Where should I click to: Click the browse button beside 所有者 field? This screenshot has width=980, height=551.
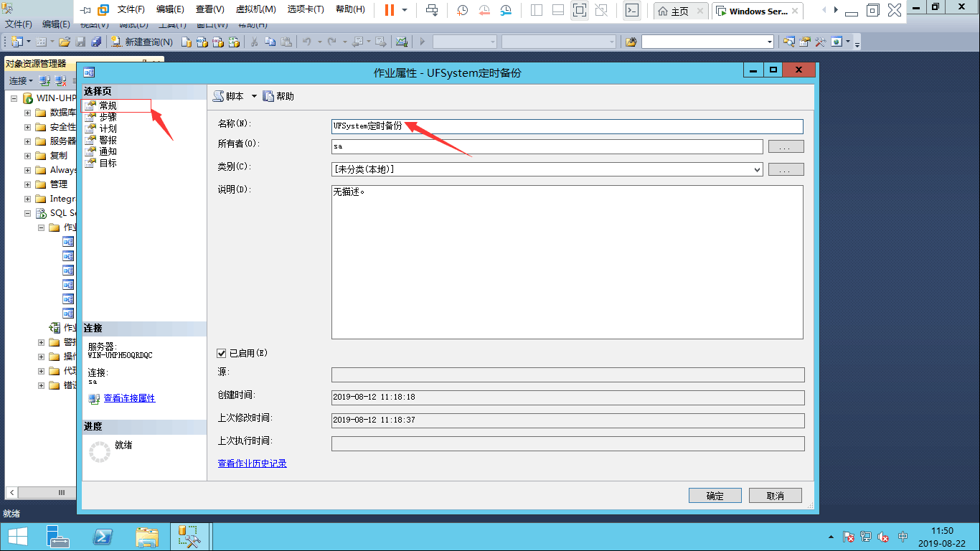[786, 146]
